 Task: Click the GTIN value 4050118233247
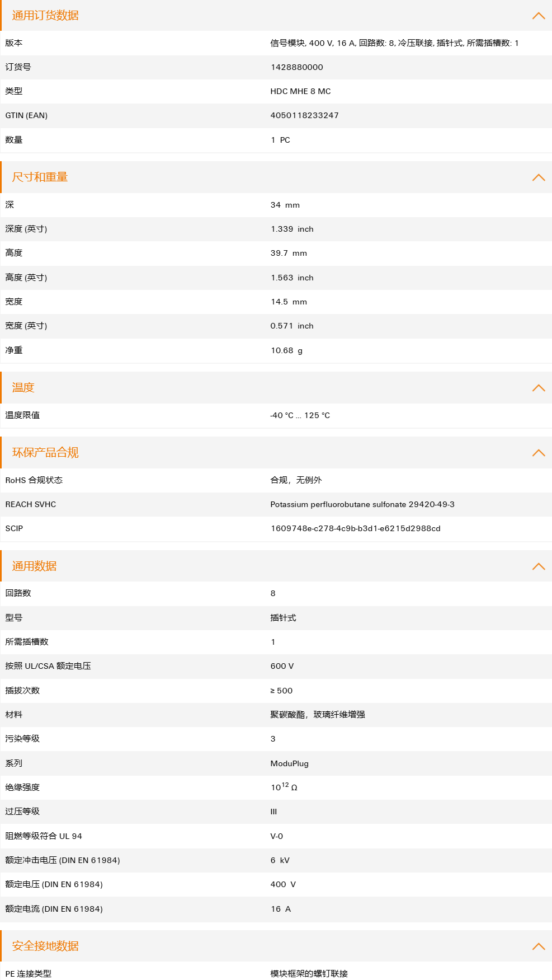[304, 115]
